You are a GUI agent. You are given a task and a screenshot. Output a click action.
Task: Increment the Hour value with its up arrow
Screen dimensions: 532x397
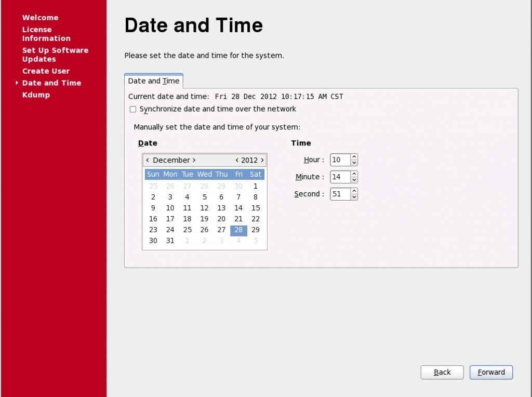[x=354, y=157]
